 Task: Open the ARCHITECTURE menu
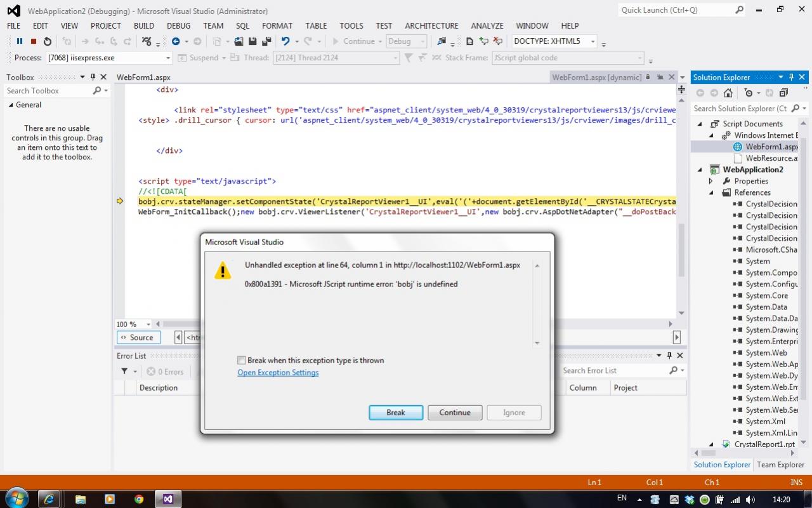[431, 25]
